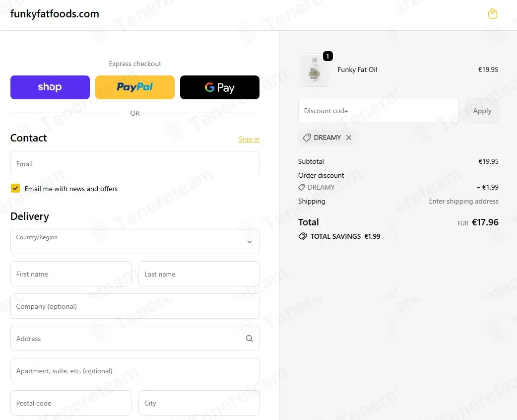Click the DREAMY discount tag icon
The image size is (517, 420).
pyautogui.click(x=307, y=138)
